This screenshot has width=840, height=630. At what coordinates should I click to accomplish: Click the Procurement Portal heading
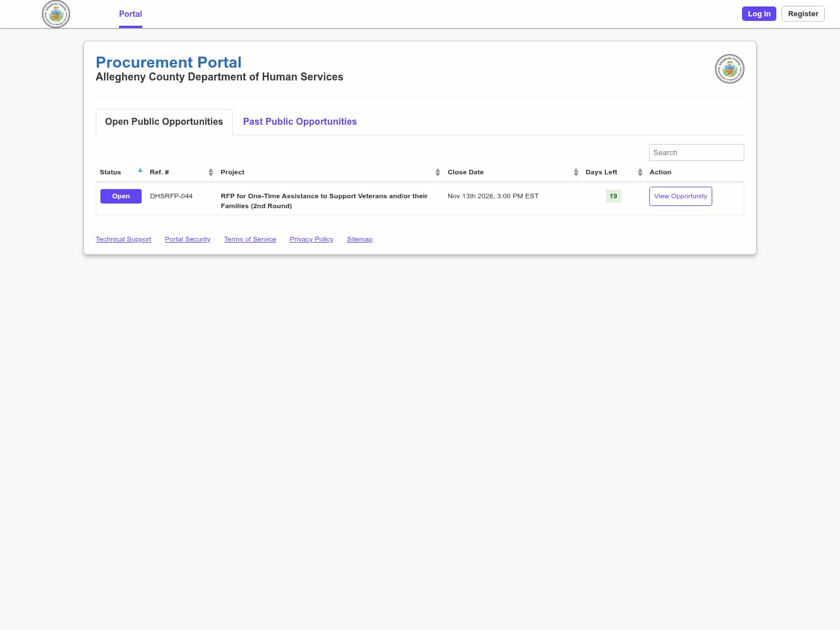[169, 62]
